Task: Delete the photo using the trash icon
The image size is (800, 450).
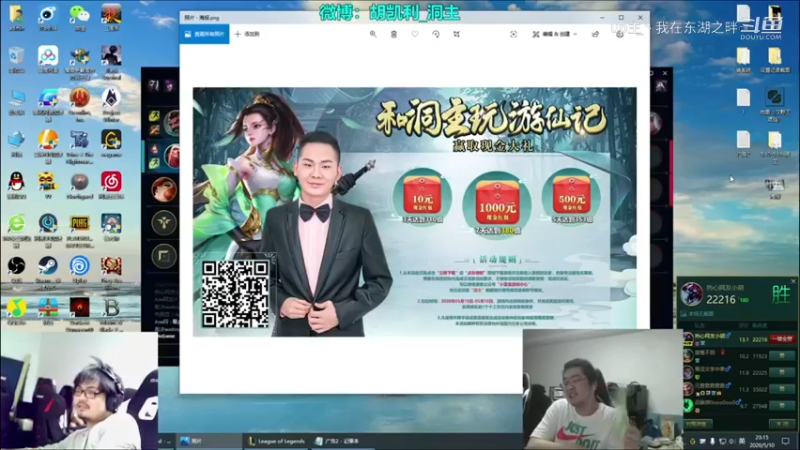Action: click(x=394, y=34)
